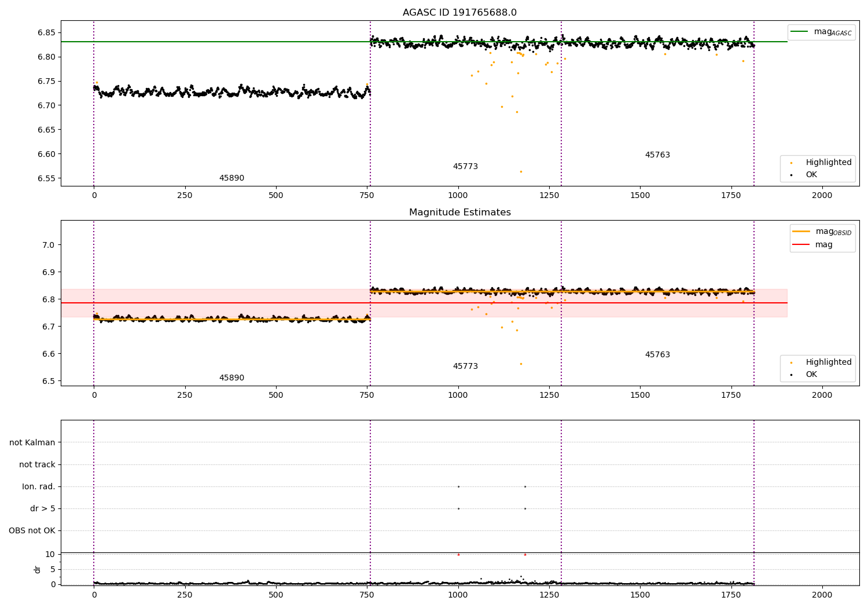This screenshot has width=868, height=608.
Task: Click "Highlighted" in the Magnitude Estimates legend
Action: (821, 362)
